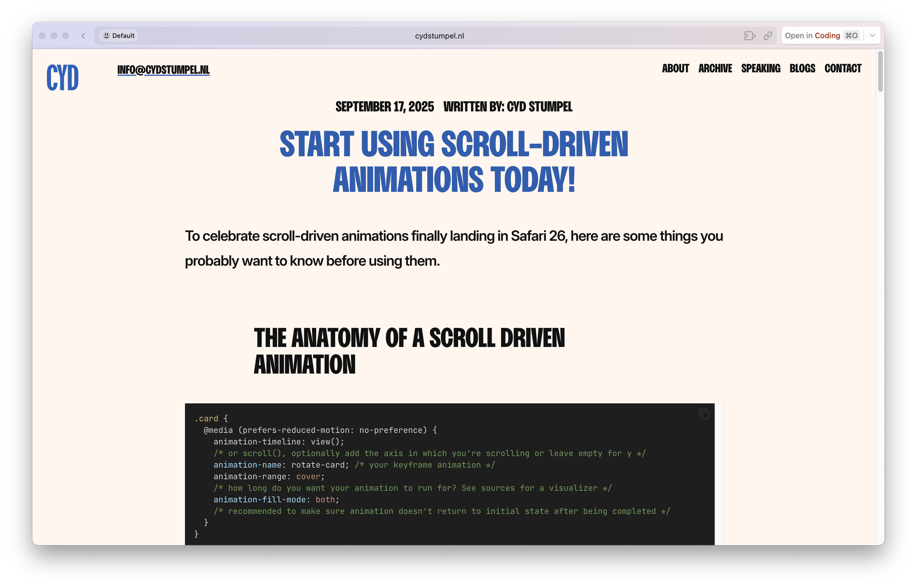917x588 pixels.
Task: Go to the Archive section
Action: (715, 68)
